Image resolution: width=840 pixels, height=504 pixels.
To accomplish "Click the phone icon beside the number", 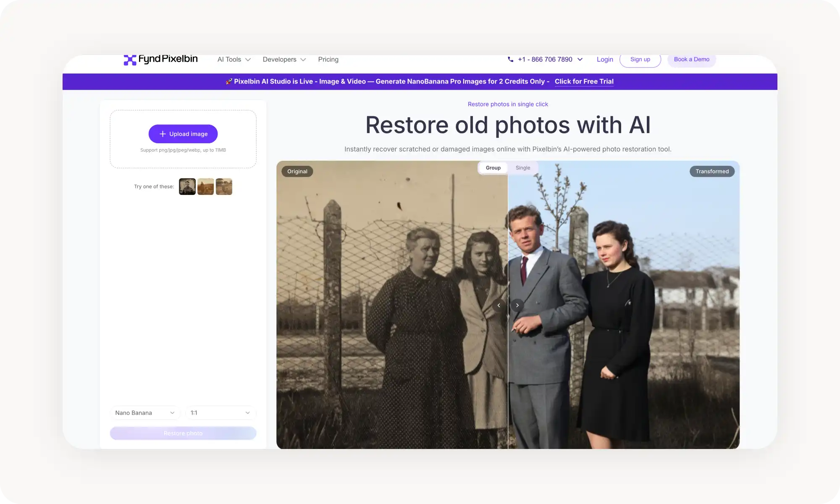I will (x=510, y=59).
